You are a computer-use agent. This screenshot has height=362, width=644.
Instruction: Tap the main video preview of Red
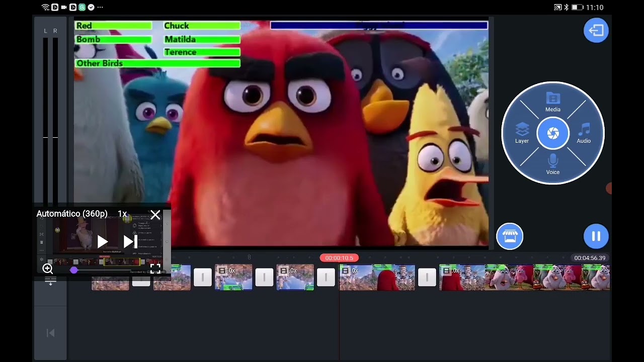pyautogui.click(x=281, y=133)
